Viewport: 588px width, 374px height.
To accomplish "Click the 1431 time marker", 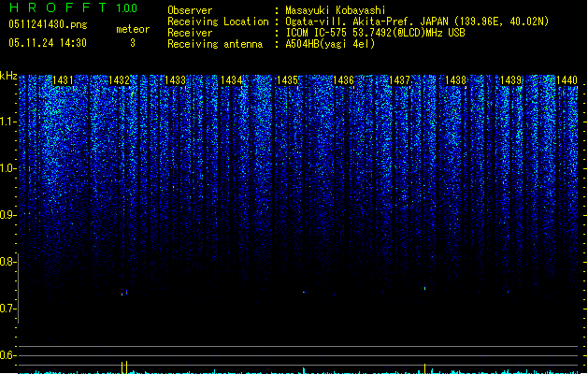I will tap(63, 80).
